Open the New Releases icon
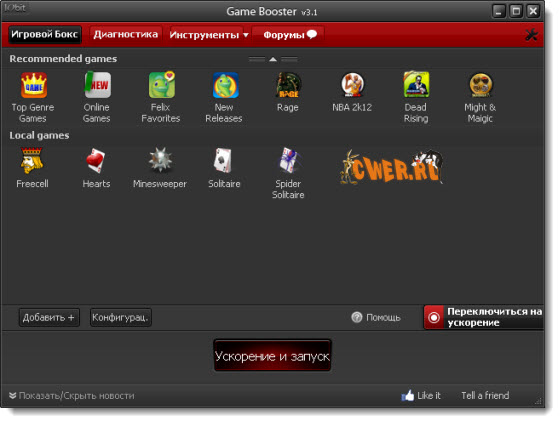This screenshot has width=560, height=423. 225,85
